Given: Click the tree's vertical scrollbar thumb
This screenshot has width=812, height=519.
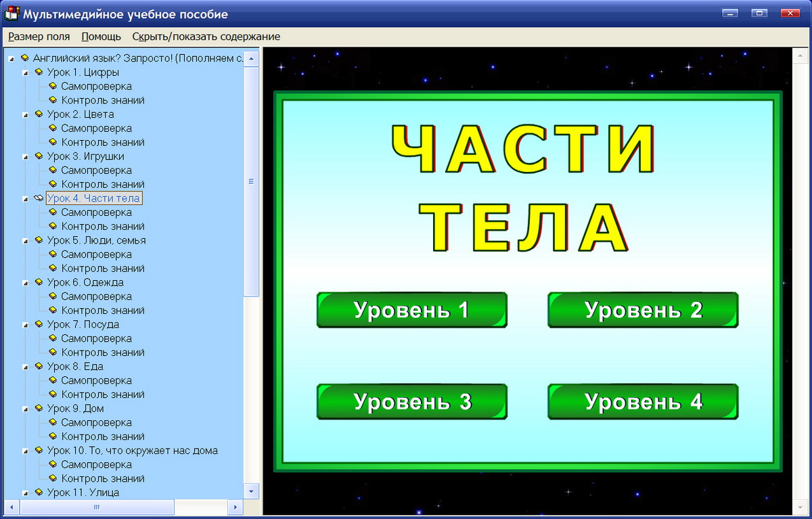Looking at the screenshot, I should pyautogui.click(x=251, y=181).
